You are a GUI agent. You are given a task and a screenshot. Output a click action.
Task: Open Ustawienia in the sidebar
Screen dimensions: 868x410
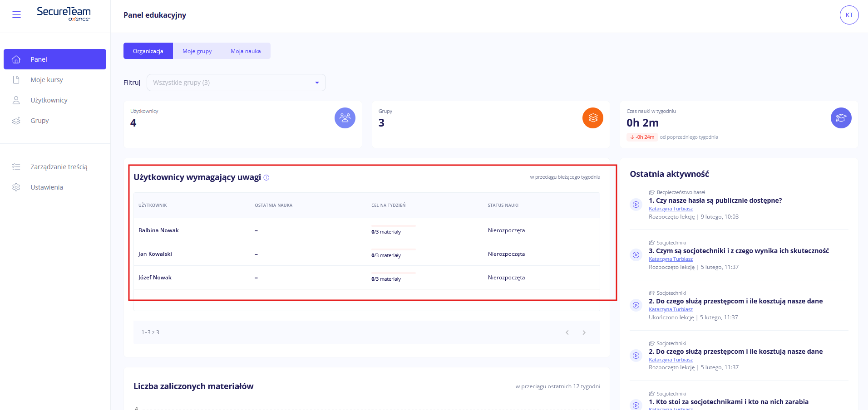coord(47,187)
